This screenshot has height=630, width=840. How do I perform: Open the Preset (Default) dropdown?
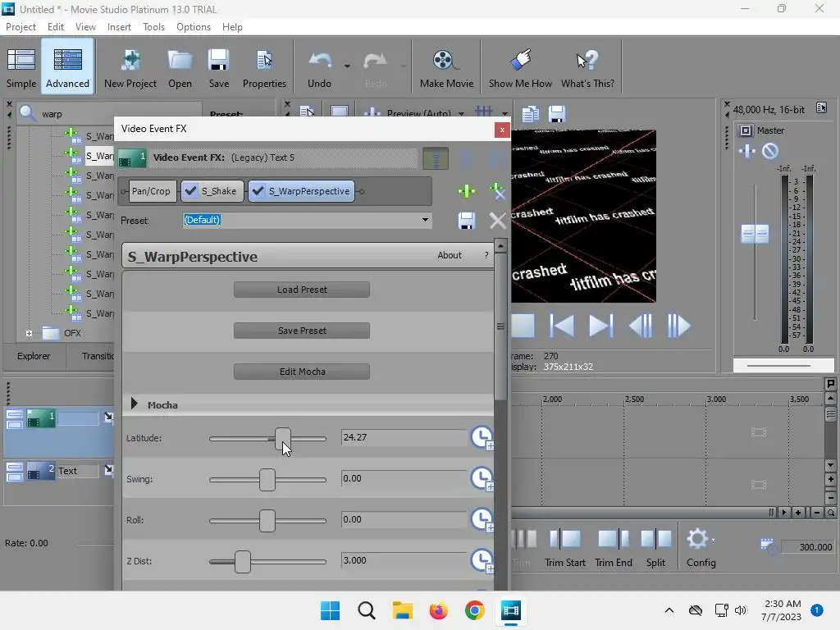[x=425, y=220]
